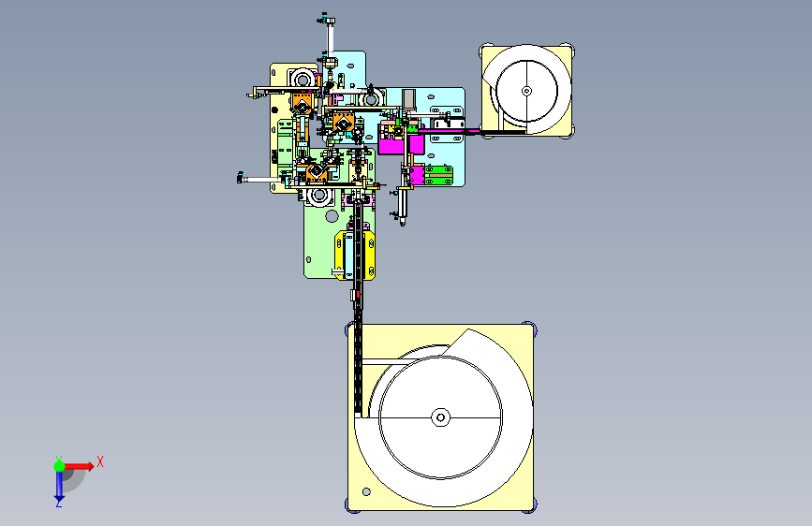Select the large vibratory bowl feeder's inner disc
The image size is (812, 526).
pyautogui.click(x=440, y=416)
